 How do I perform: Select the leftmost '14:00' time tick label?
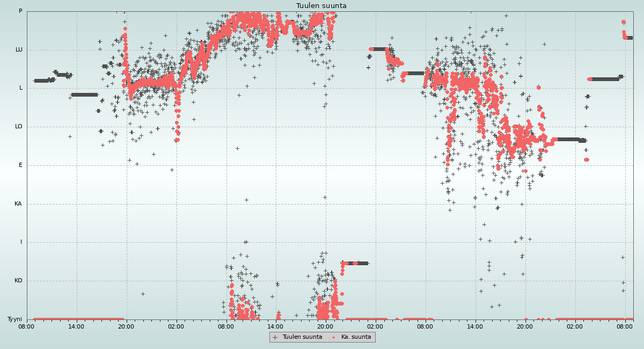pos(76,326)
